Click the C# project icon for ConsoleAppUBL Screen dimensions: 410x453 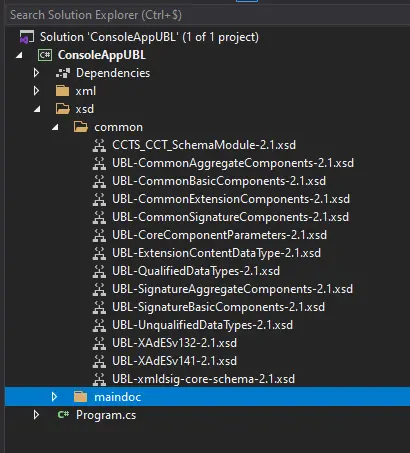point(45,55)
